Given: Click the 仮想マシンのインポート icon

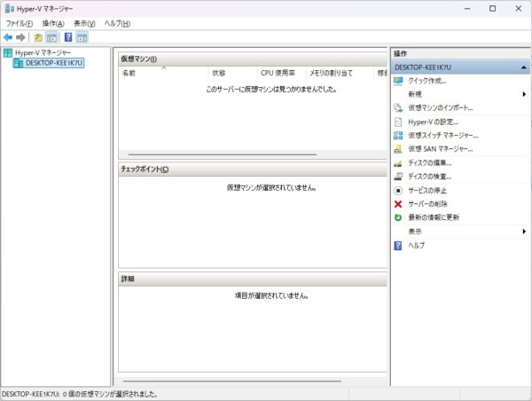Looking at the screenshot, I should [398, 108].
